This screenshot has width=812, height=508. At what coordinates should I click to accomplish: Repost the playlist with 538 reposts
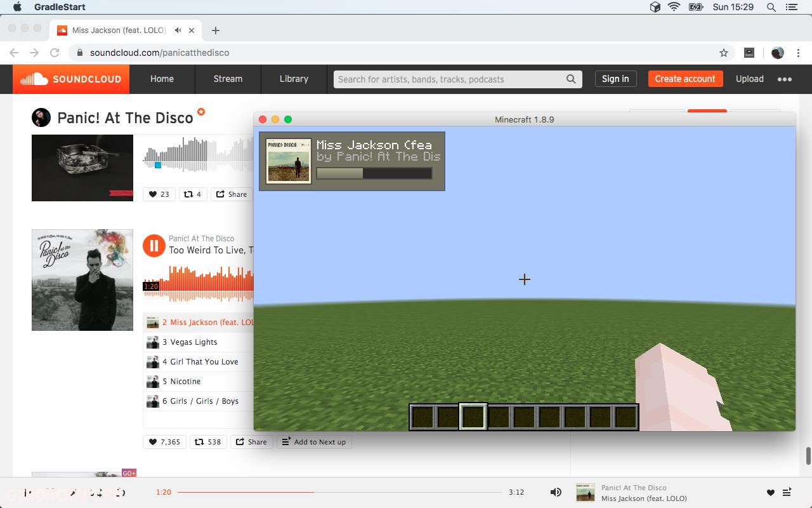coord(207,442)
